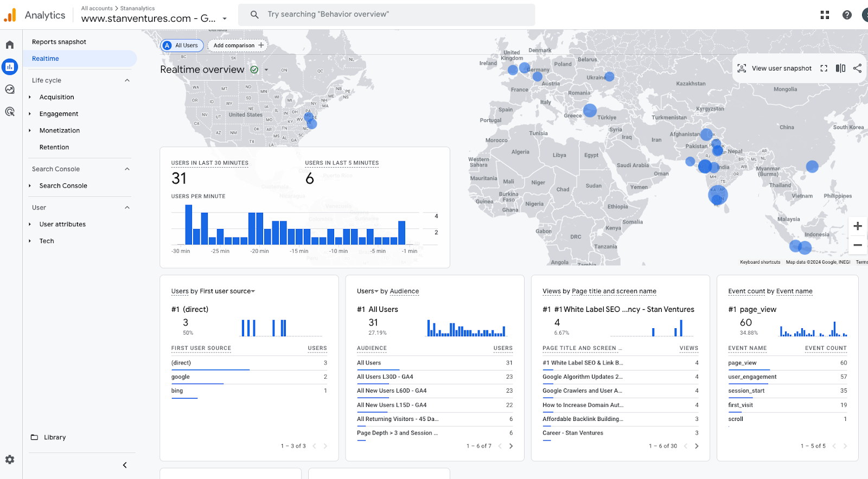The image size is (868, 479).
Task: Open the Home icon in left rail
Action: click(x=10, y=44)
